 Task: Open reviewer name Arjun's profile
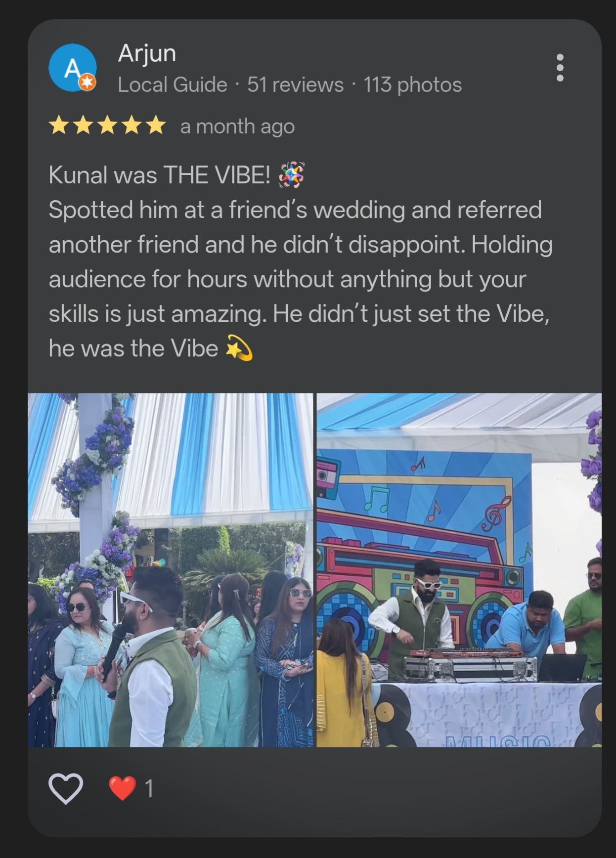click(147, 53)
